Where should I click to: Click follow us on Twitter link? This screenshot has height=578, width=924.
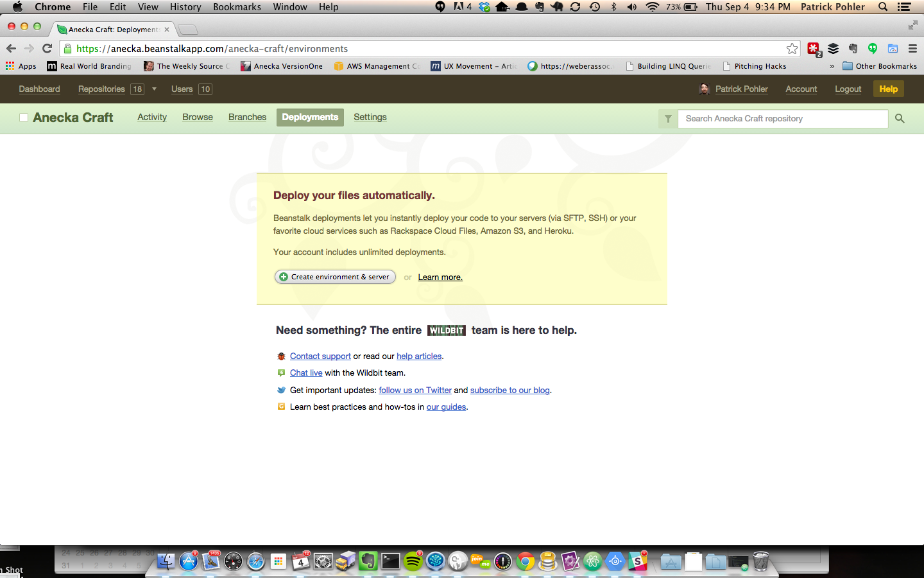(x=415, y=390)
